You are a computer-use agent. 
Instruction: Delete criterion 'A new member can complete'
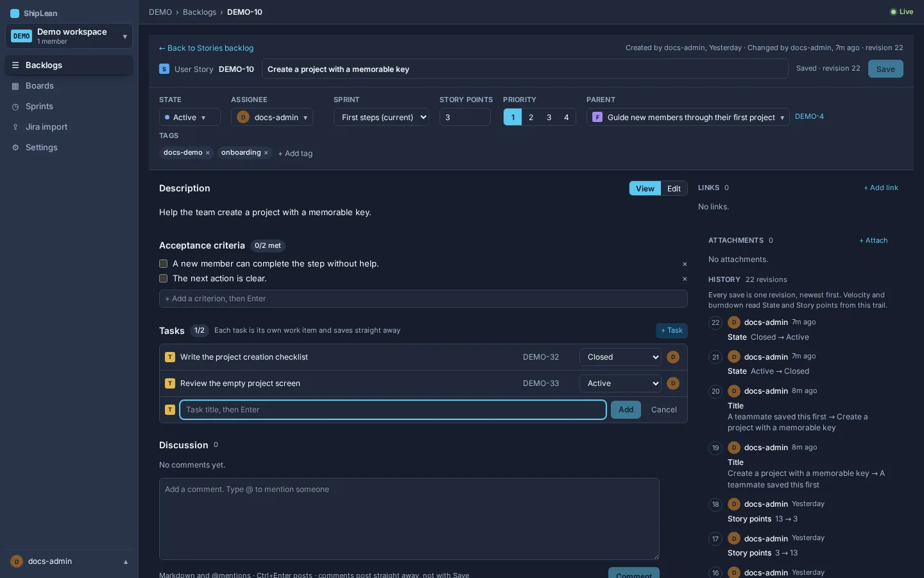(685, 264)
